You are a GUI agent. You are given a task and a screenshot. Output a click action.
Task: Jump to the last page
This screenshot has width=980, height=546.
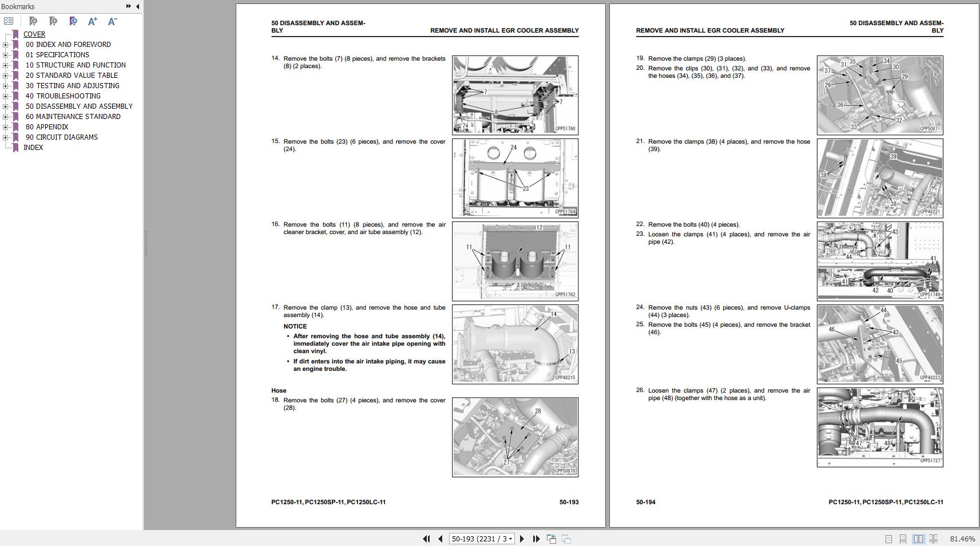pos(536,539)
